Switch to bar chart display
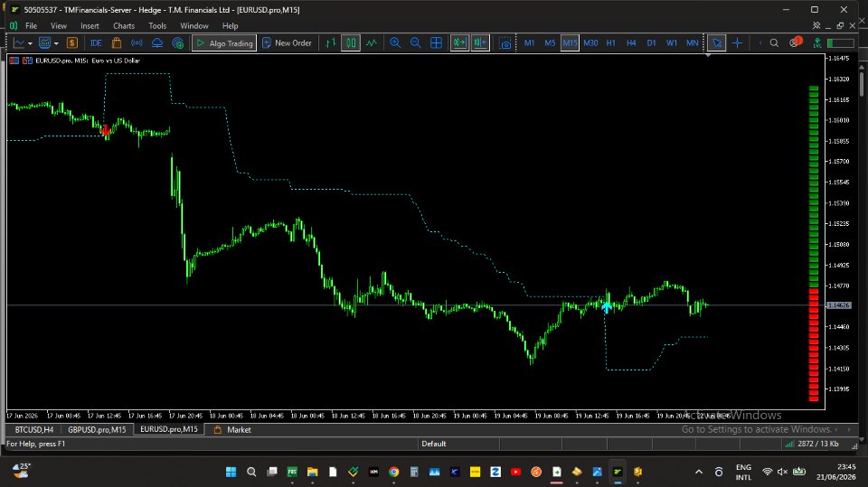Viewport: 868px width, 487px height. pos(331,42)
